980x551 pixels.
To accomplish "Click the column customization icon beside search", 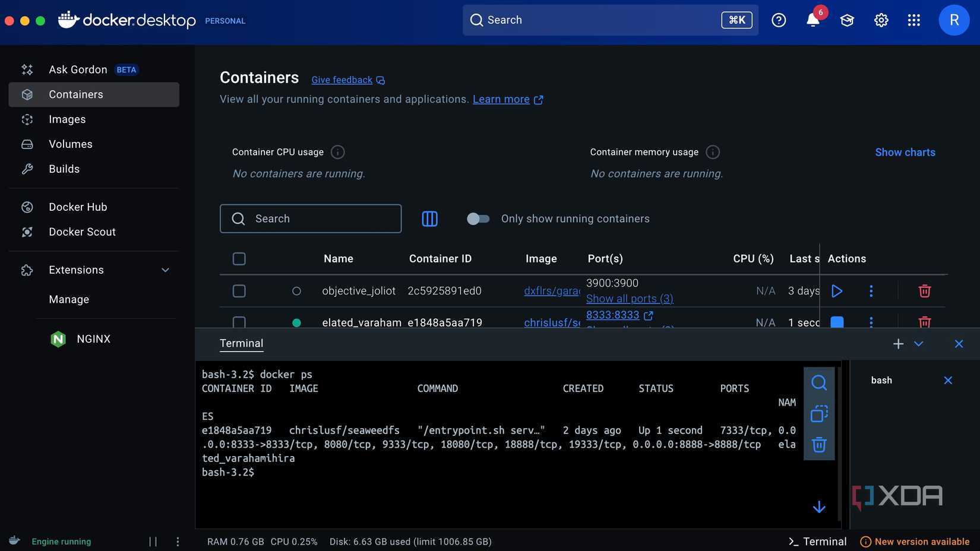I will [429, 218].
